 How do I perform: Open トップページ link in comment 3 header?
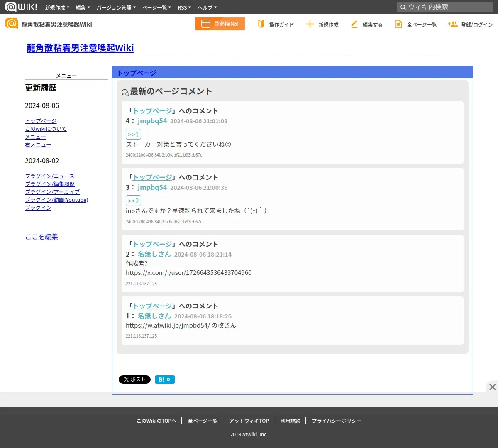152,177
